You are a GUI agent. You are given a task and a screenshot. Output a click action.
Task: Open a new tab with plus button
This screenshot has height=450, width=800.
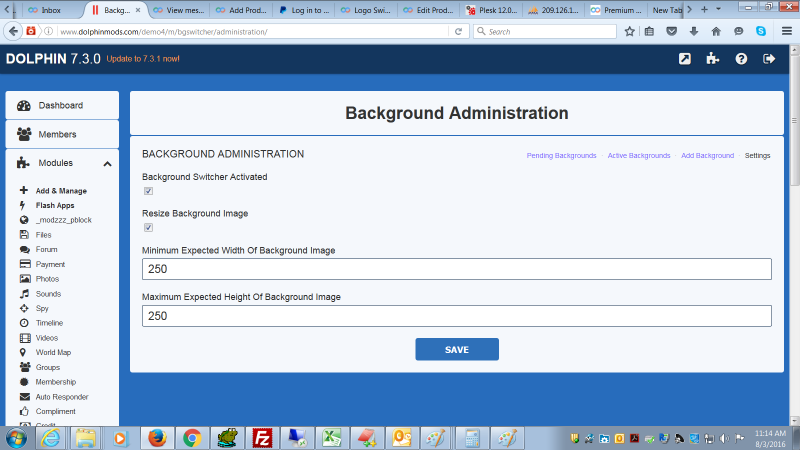click(x=705, y=10)
